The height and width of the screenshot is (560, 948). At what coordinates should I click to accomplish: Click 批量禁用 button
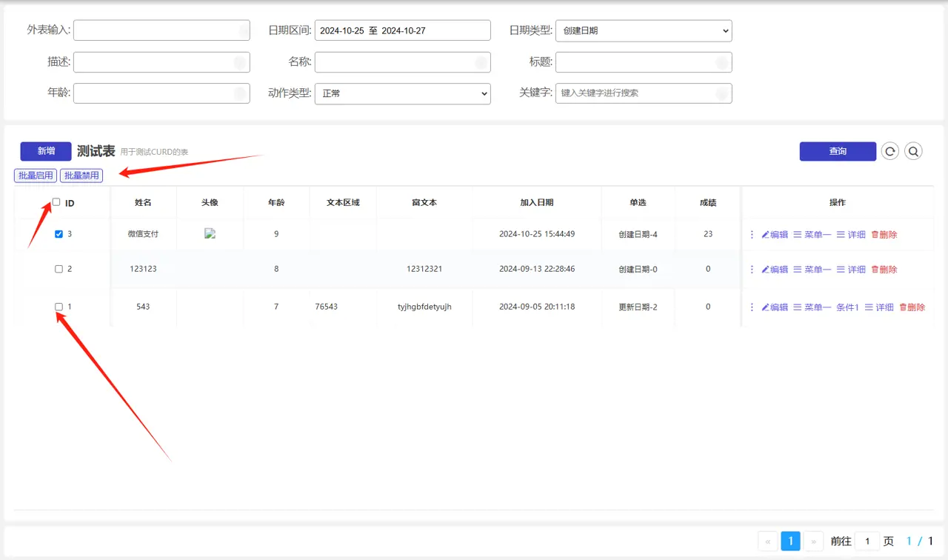(81, 176)
